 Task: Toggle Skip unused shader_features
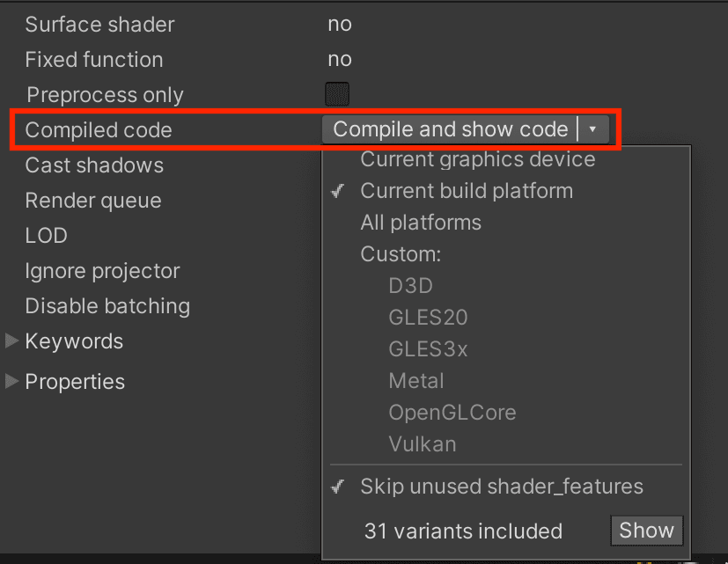(501, 487)
